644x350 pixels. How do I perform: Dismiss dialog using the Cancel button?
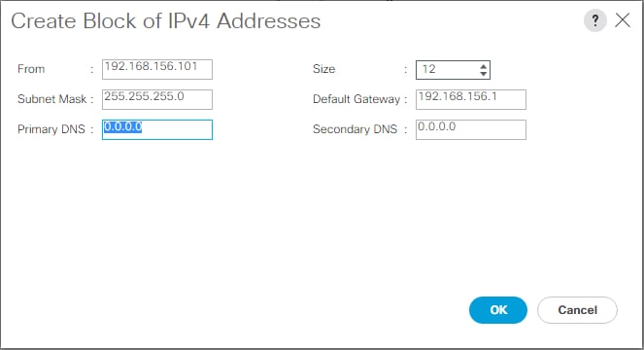(x=577, y=310)
